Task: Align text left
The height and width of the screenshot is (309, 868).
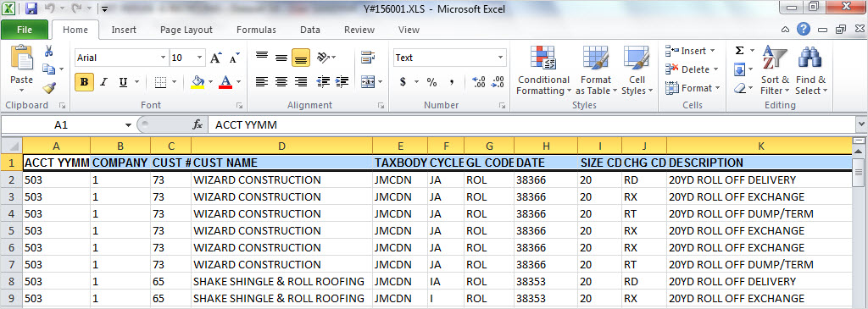Action: click(x=262, y=82)
